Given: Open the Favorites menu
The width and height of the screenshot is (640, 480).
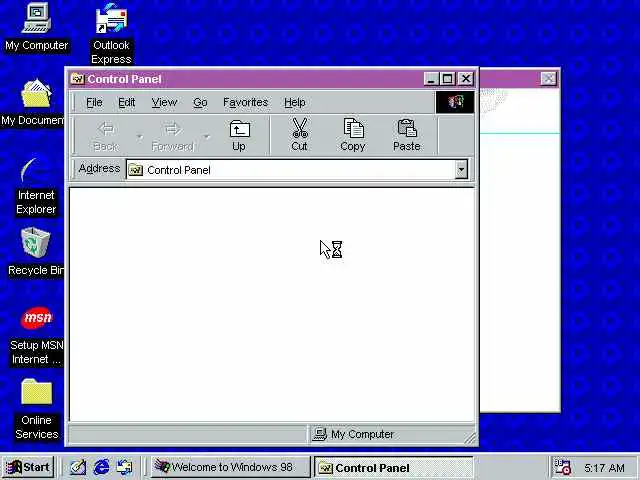Looking at the screenshot, I should [x=245, y=102].
